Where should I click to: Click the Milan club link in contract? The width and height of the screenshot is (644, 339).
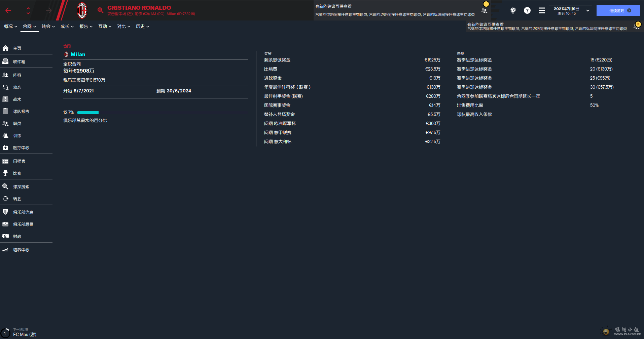point(78,54)
